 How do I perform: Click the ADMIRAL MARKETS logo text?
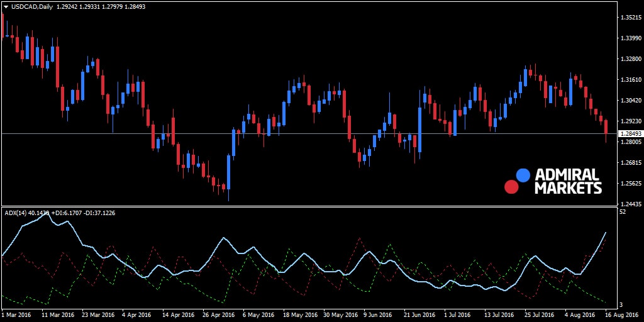567,181
